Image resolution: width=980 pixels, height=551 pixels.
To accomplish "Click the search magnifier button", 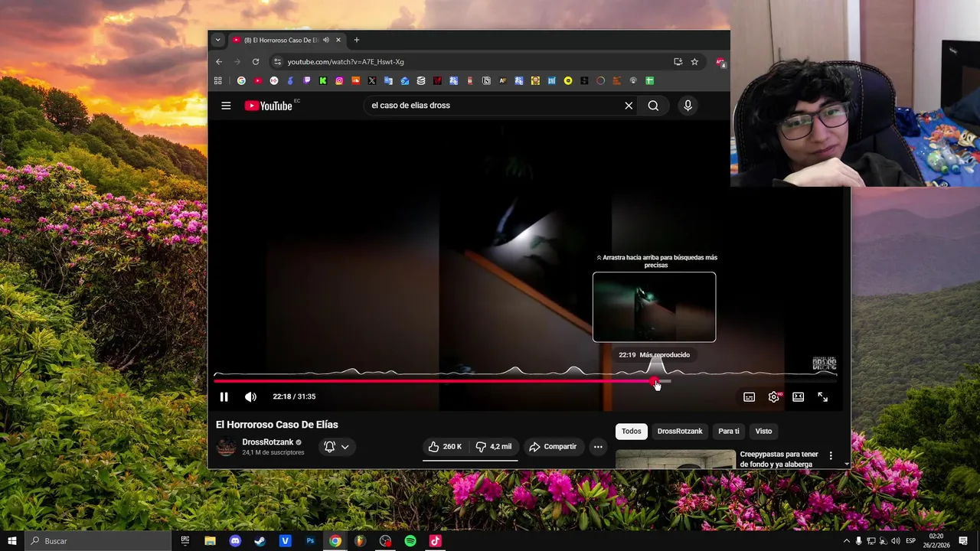I will [x=653, y=106].
